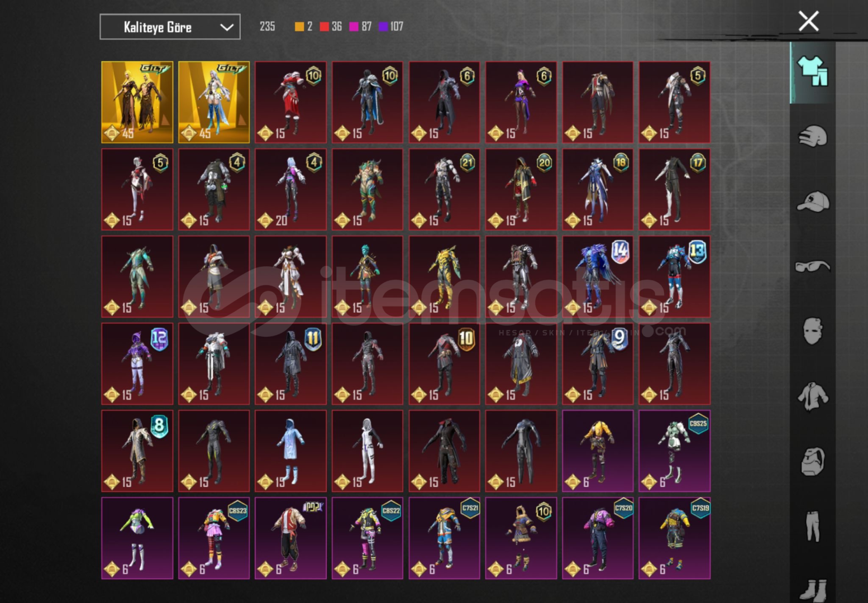
Task: Choose the blue winged outfit with badge 14
Action: [x=598, y=276]
